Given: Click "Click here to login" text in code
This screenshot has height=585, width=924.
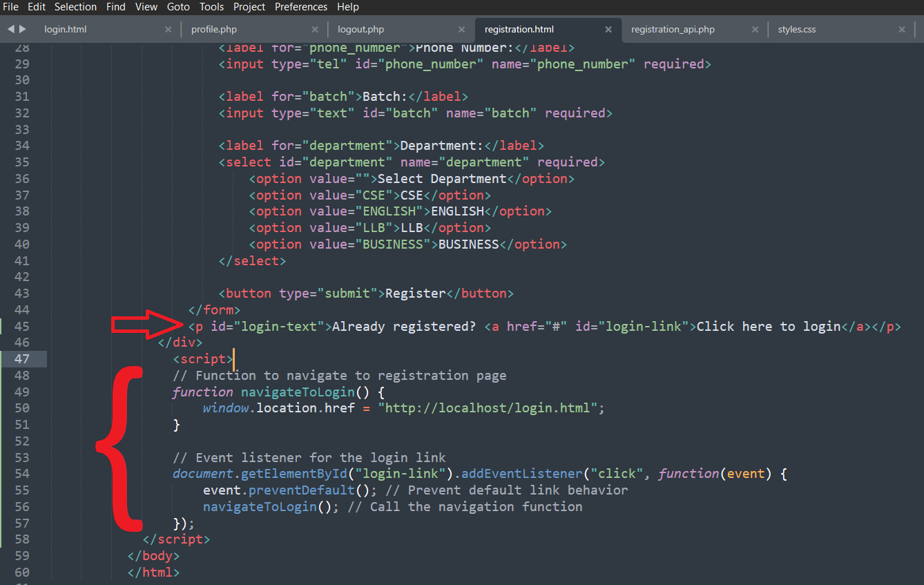Looking at the screenshot, I should [768, 327].
